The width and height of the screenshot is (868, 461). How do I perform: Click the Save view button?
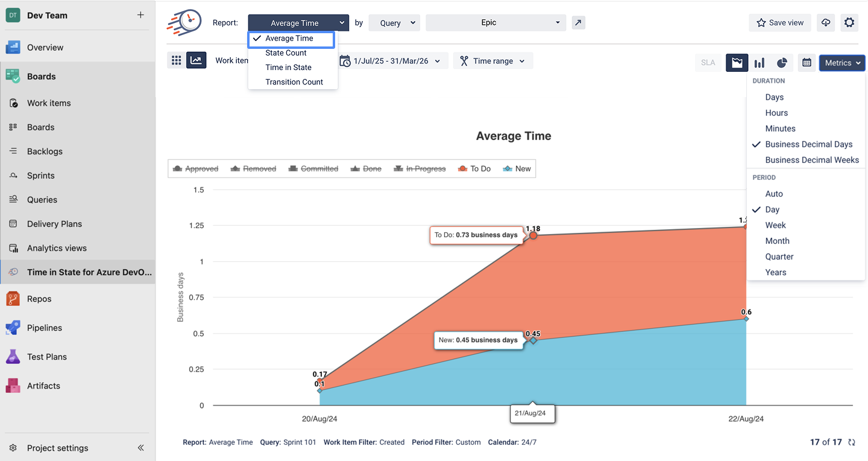pyautogui.click(x=780, y=23)
